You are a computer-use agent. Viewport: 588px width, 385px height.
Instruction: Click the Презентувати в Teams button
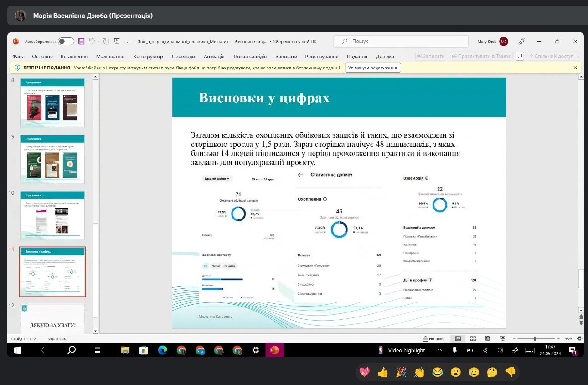click(x=481, y=56)
